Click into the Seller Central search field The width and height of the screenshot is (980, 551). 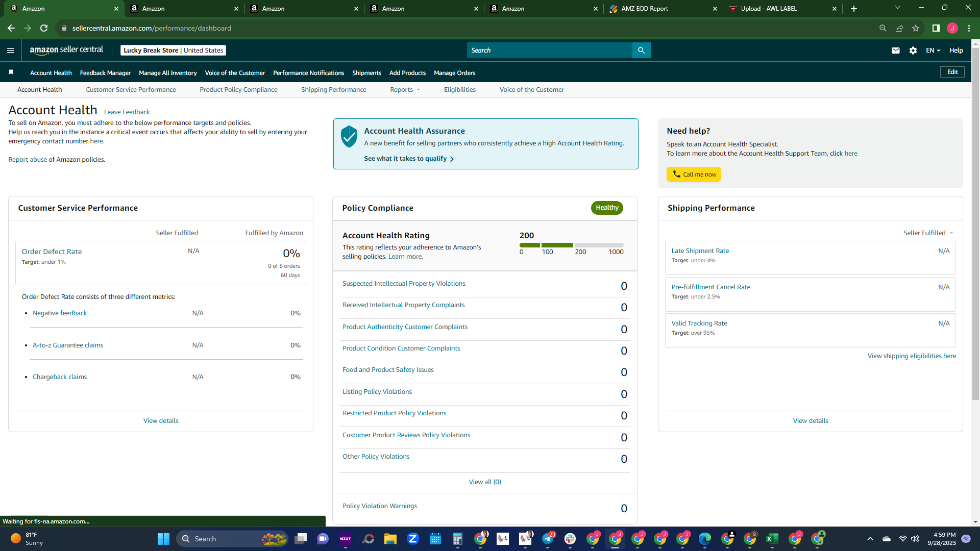point(549,51)
